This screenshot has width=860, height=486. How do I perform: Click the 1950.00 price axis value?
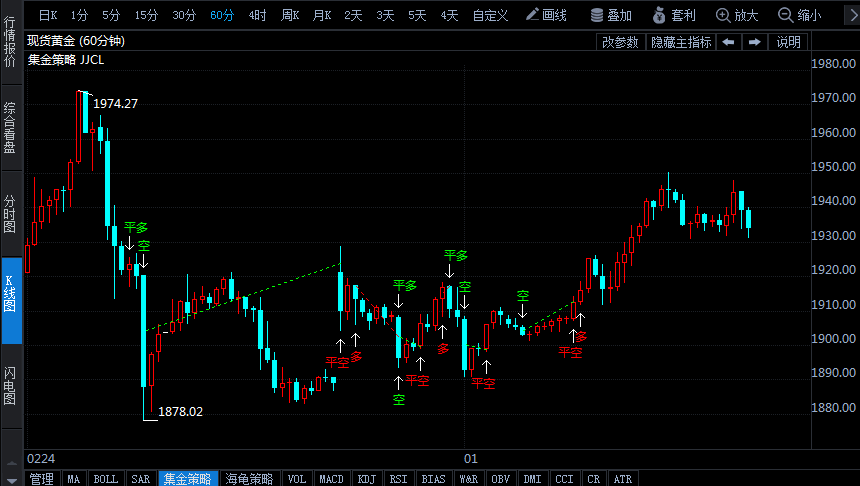coord(833,167)
